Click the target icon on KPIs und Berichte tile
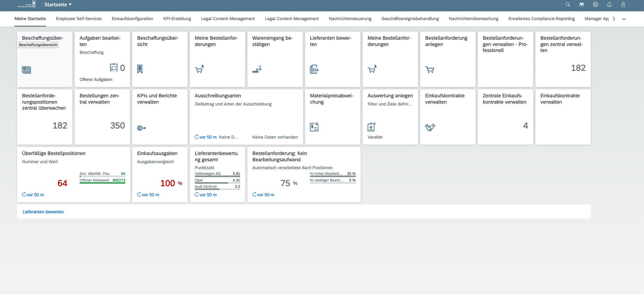Screen dimensions: 644x294 click(x=142, y=128)
